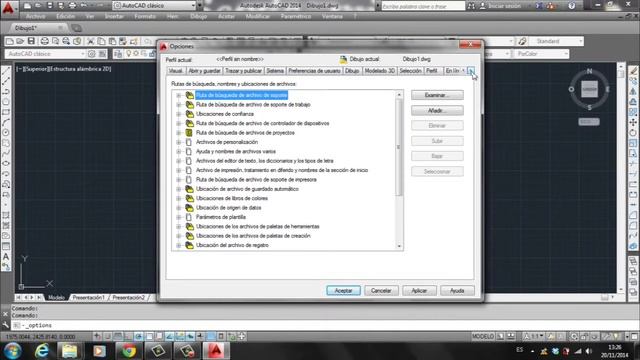Viewport: 640px width, 360px height.
Task: Select the Line tool in the draw toolbar
Action: point(6,71)
